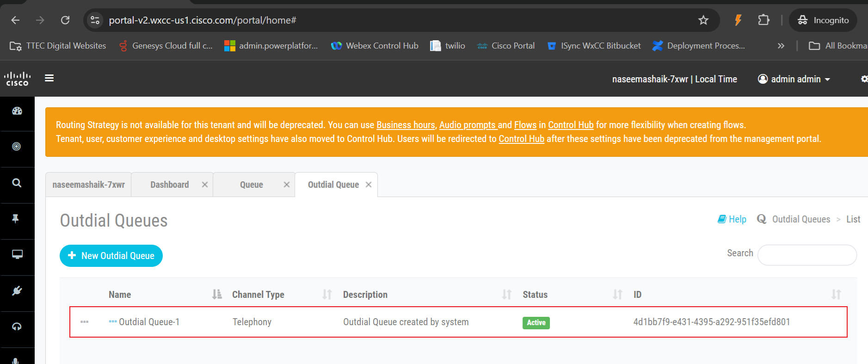Follow Flows link in banner

(525, 125)
